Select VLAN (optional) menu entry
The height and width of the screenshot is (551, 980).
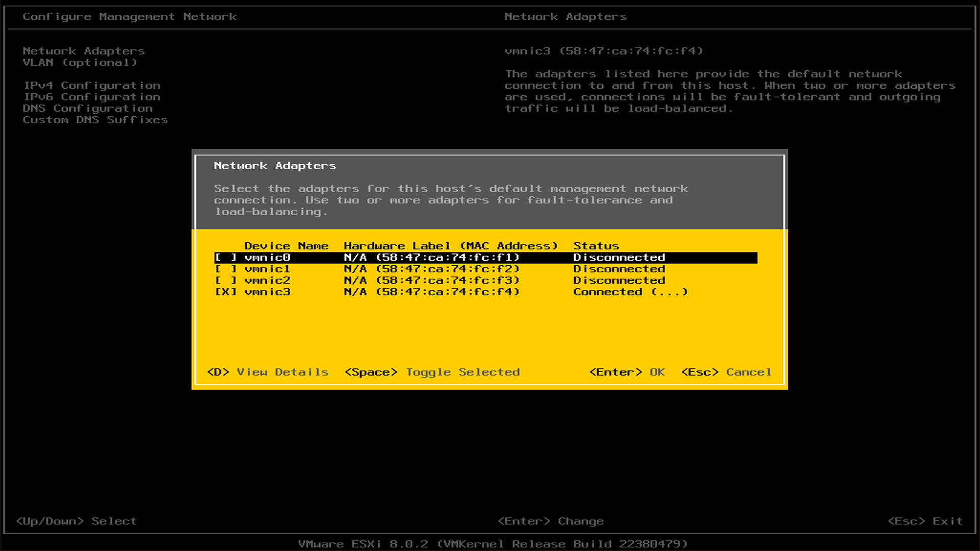click(x=80, y=63)
